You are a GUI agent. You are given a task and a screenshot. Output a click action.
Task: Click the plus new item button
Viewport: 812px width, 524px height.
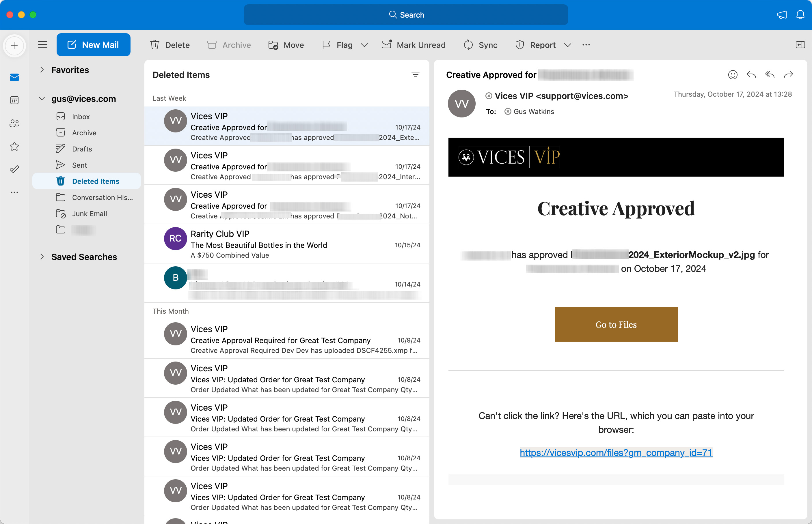[14, 45]
